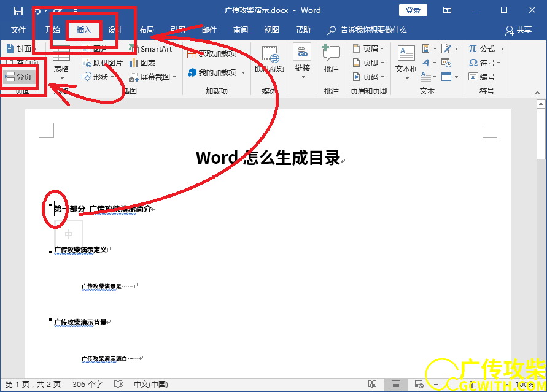547x392 pixels.
Task: Save document with the floppy disk icon
Action: point(18,10)
